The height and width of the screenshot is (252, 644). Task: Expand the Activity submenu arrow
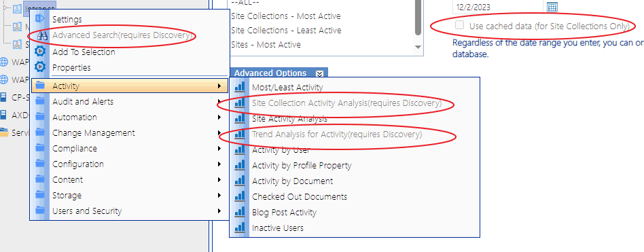point(219,86)
